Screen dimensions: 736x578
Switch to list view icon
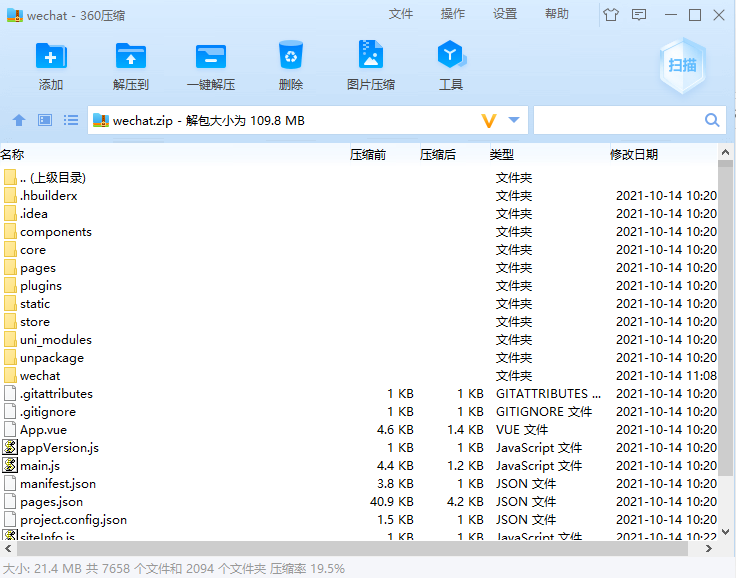pos(71,120)
